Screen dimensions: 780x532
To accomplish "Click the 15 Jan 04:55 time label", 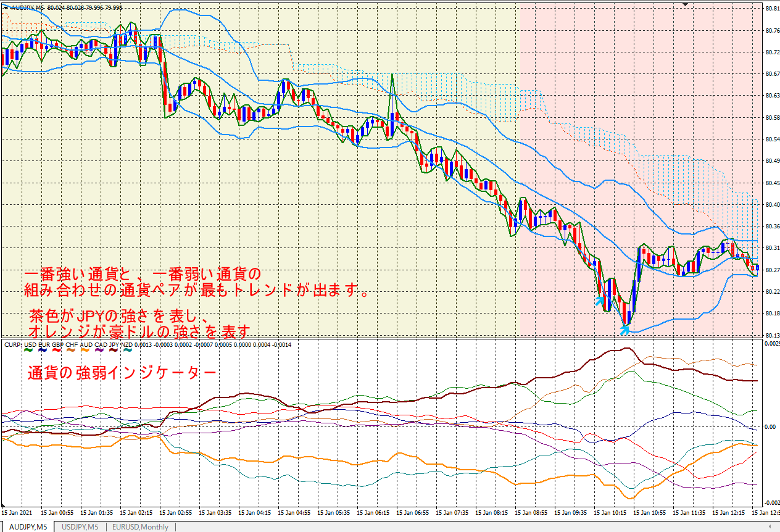I will point(294,512).
